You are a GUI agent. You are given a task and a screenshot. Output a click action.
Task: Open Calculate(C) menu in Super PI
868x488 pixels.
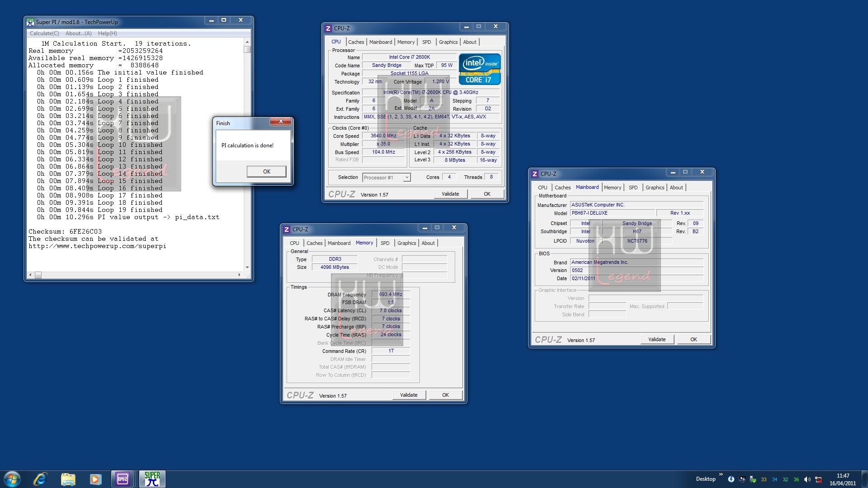point(44,33)
